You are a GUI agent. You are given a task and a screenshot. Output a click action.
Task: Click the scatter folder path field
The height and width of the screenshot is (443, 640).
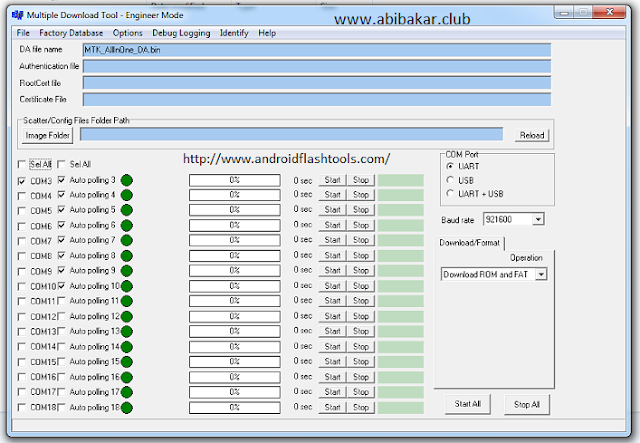(291, 134)
